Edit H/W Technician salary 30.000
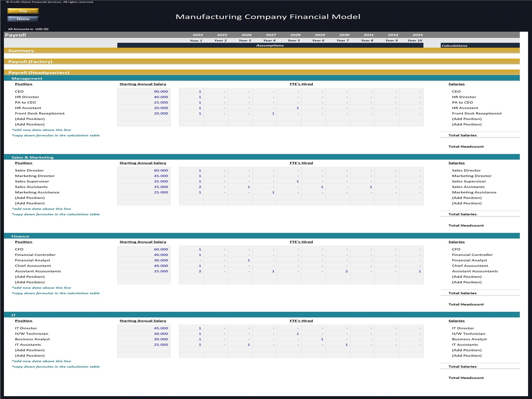Image resolution: width=532 pixels, height=399 pixels. pyautogui.click(x=144, y=334)
